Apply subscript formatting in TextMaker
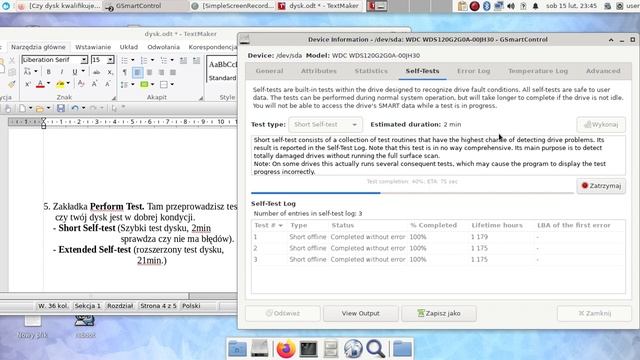 [x=110, y=72]
